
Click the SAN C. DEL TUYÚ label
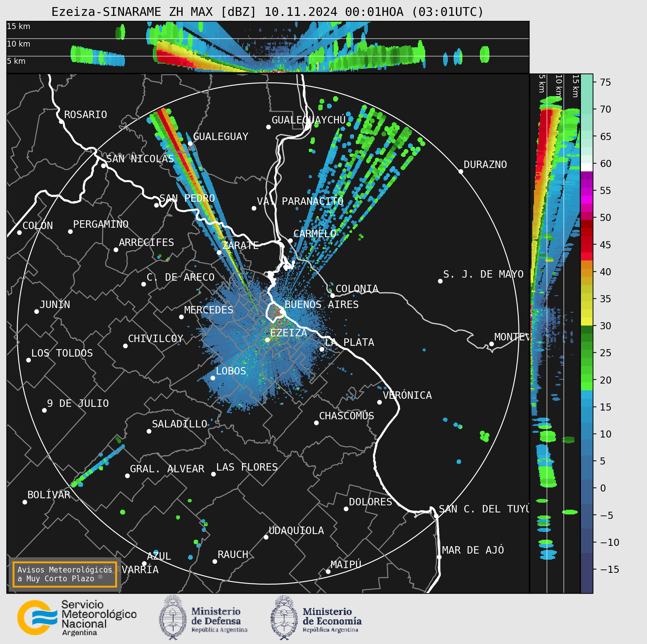484,509
